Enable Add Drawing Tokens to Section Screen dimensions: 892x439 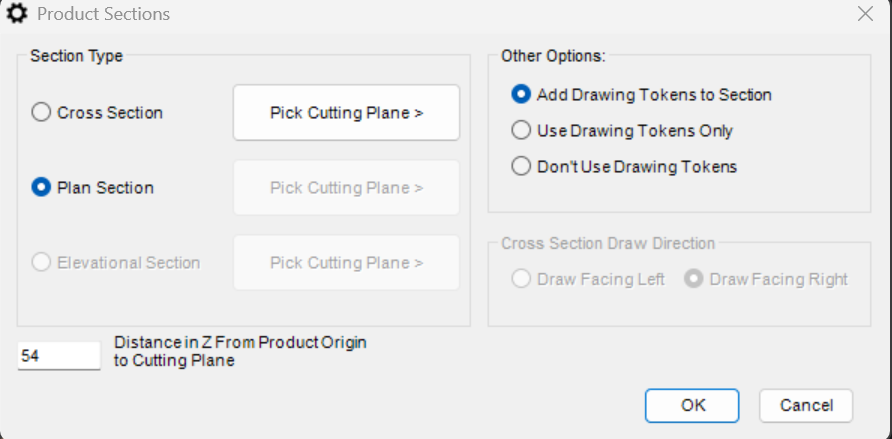point(521,95)
